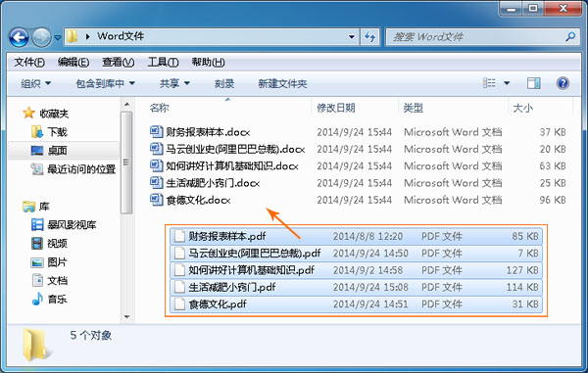The width and height of the screenshot is (588, 373).
Task: Open the 帮助(H) menu
Action: pyautogui.click(x=208, y=62)
